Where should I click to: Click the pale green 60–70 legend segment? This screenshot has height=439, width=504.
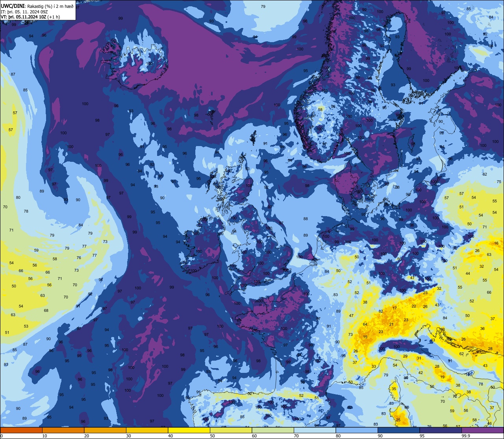[x=273, y=430]
